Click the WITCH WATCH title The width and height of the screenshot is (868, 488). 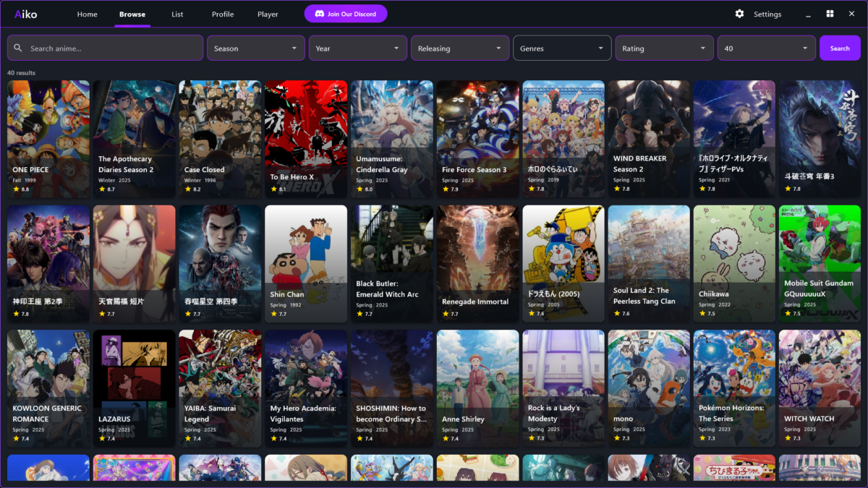(809, 419)
